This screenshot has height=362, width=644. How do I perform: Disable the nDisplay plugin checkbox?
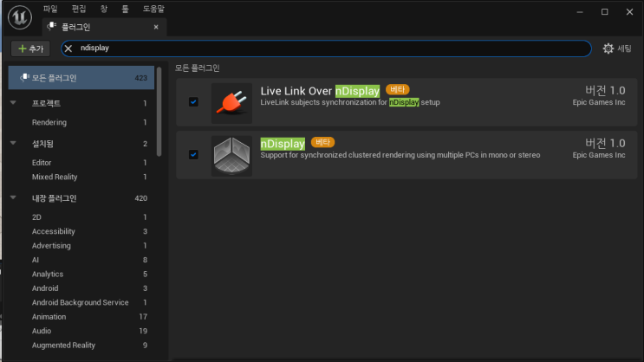193,155
